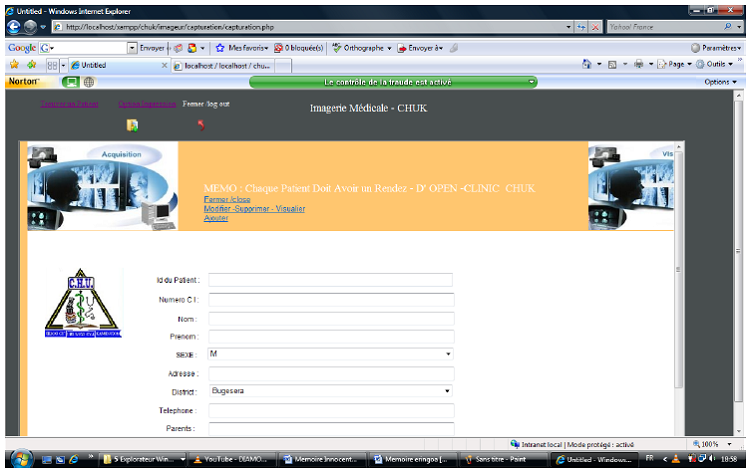Expand the District dropdown showing Bugesera
The image size is (750, 472).
[x=330, y=391]
